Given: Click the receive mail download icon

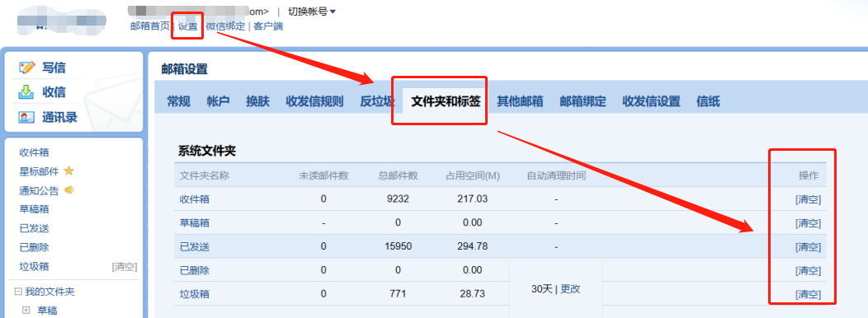Looking at the screenshot, I should (26, 92).
